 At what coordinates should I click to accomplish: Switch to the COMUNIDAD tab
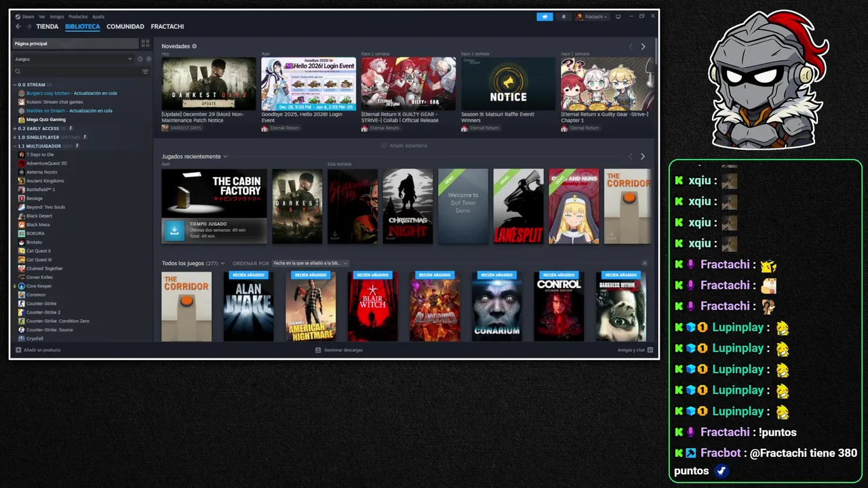125,26
